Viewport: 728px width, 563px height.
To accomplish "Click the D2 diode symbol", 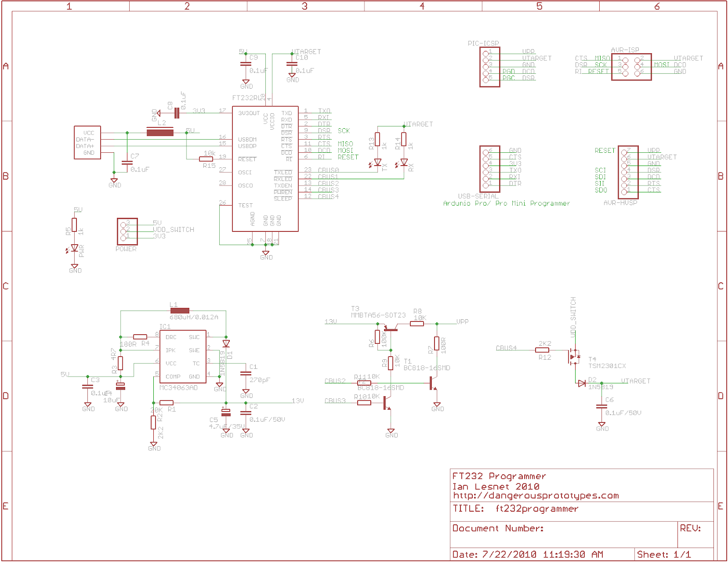I will pyautogui.click(x=581, y=383).
